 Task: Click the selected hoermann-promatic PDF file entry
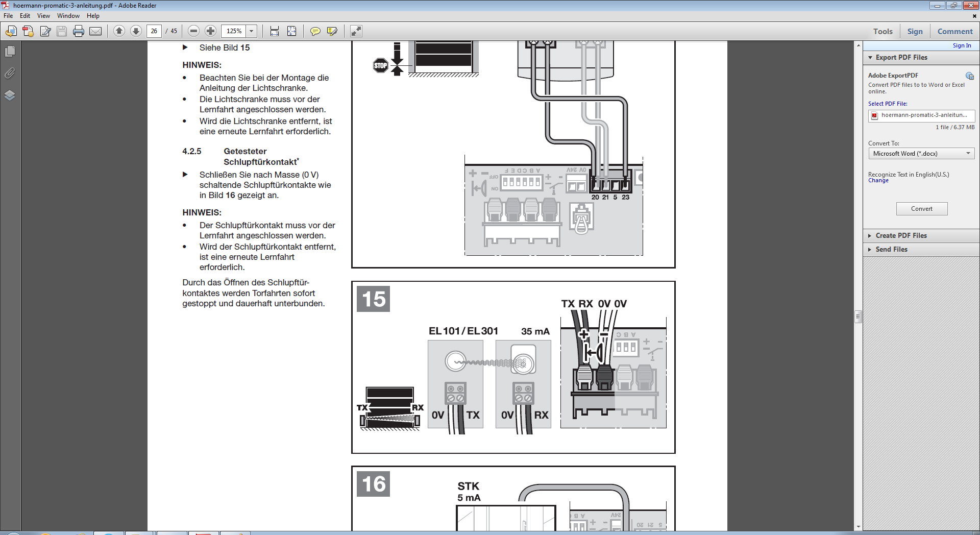point(921,115)
